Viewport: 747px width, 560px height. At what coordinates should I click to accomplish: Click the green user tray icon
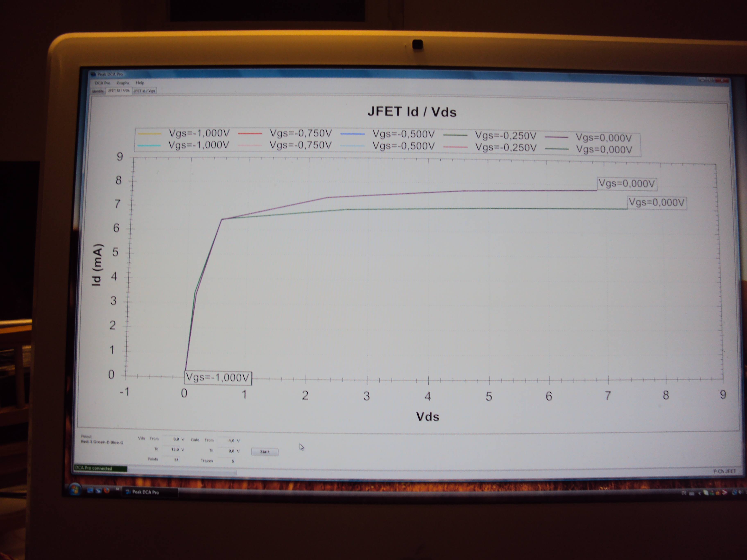(712, 493)
